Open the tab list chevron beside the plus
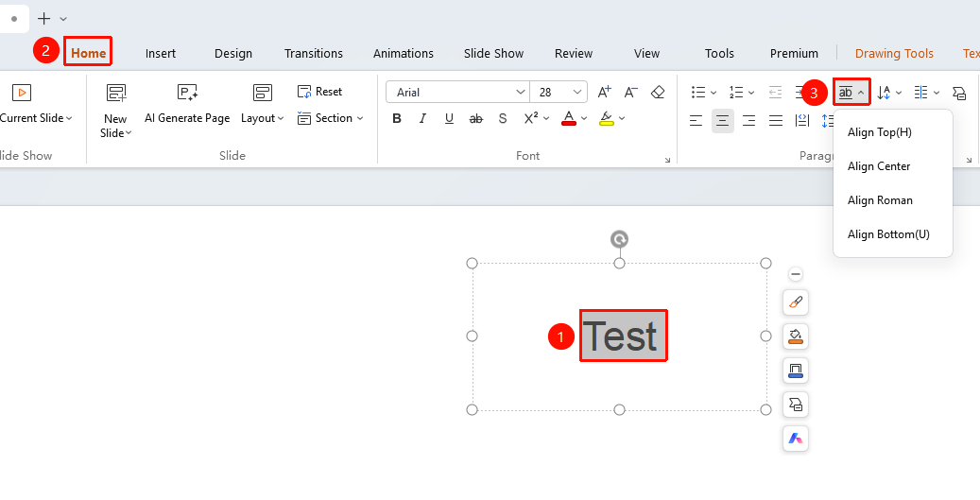The width and height of the screenshot is (980, 500). pyautogui.click(x=63, y=19)
